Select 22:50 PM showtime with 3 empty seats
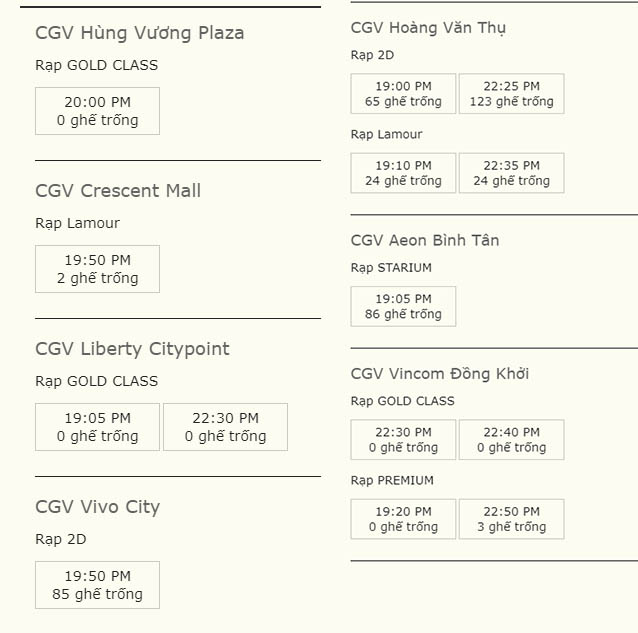The image size is (638, 633). [x=511, y=519]
